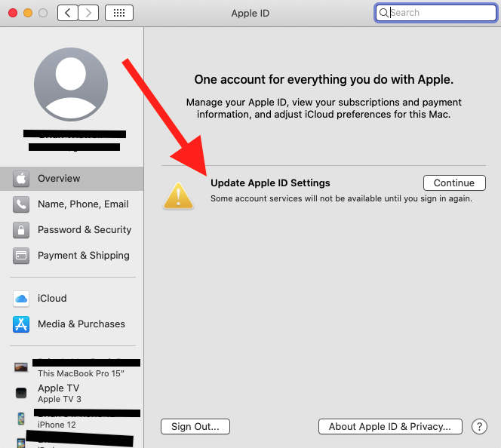
Task: Select the Overview sidebar item
Action: point(72,179)
